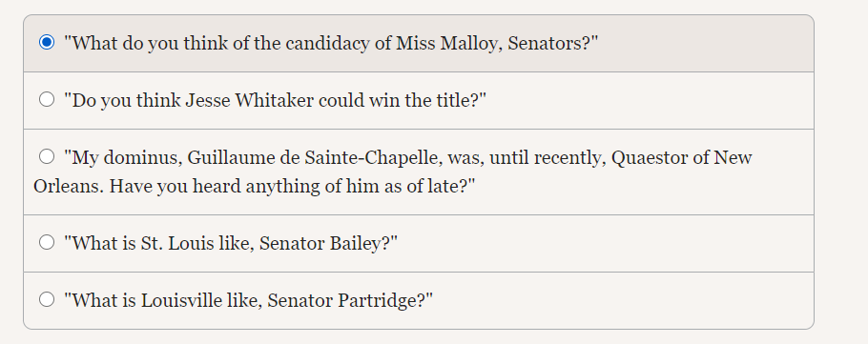Click the words "Quaestor of New"

point(681,158)
